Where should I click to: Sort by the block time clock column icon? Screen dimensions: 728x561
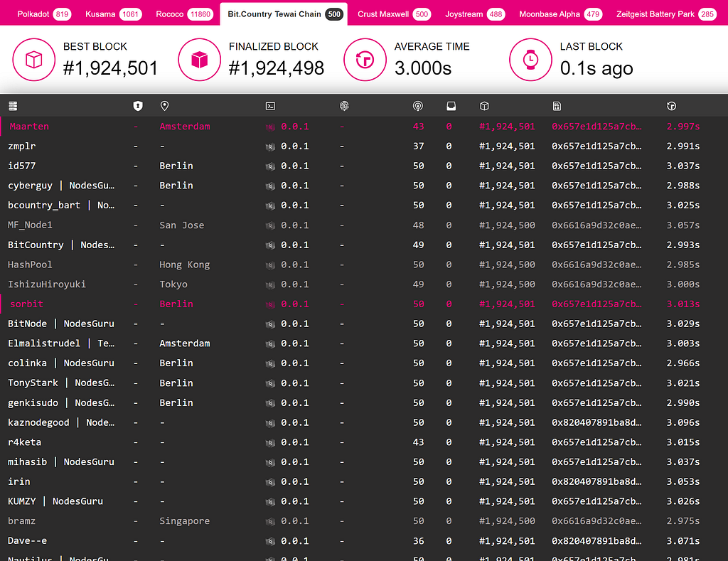tap(671, 107)
